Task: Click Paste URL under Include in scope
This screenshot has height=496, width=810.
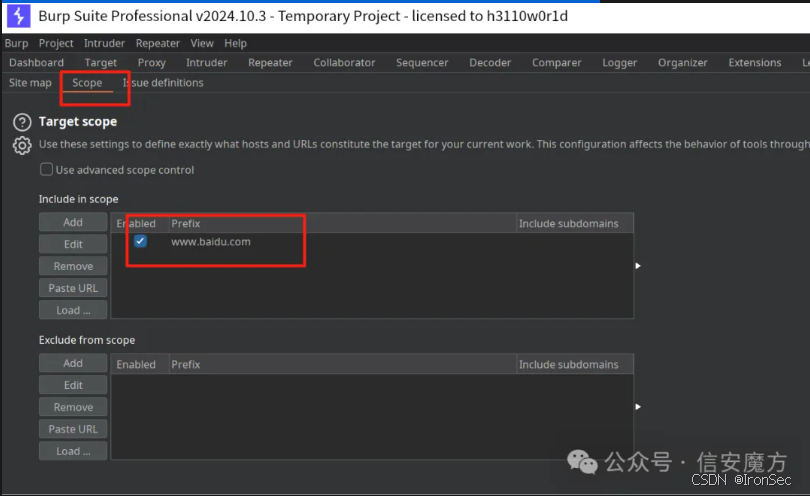Action: coord(73,288)
